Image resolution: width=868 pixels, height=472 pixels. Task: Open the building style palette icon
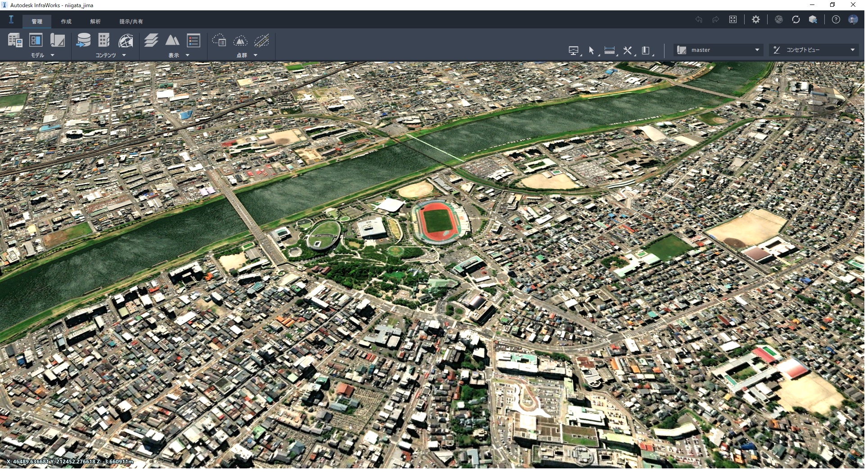pyautogui.click(x=104, y=41)
